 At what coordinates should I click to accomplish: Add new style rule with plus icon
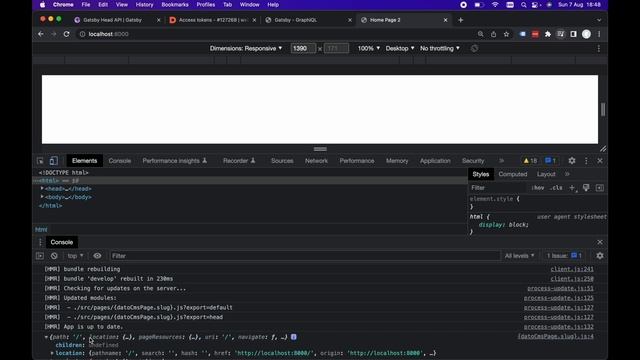[572, 188]
